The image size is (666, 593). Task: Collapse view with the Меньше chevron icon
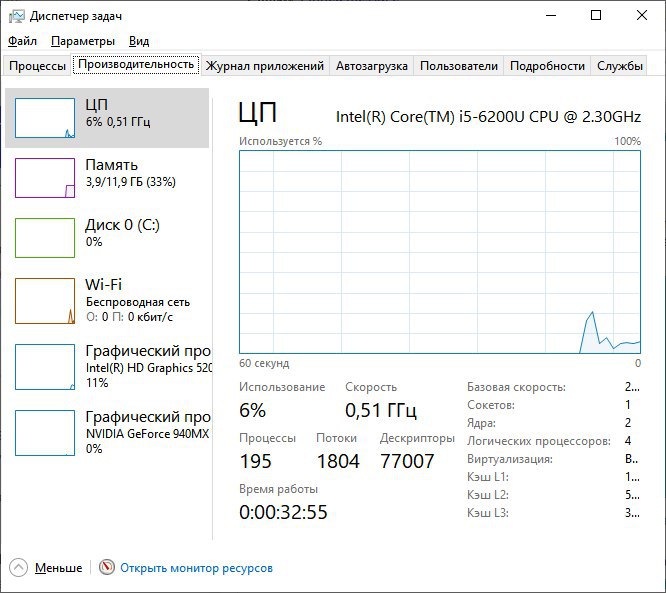point(18,568)
